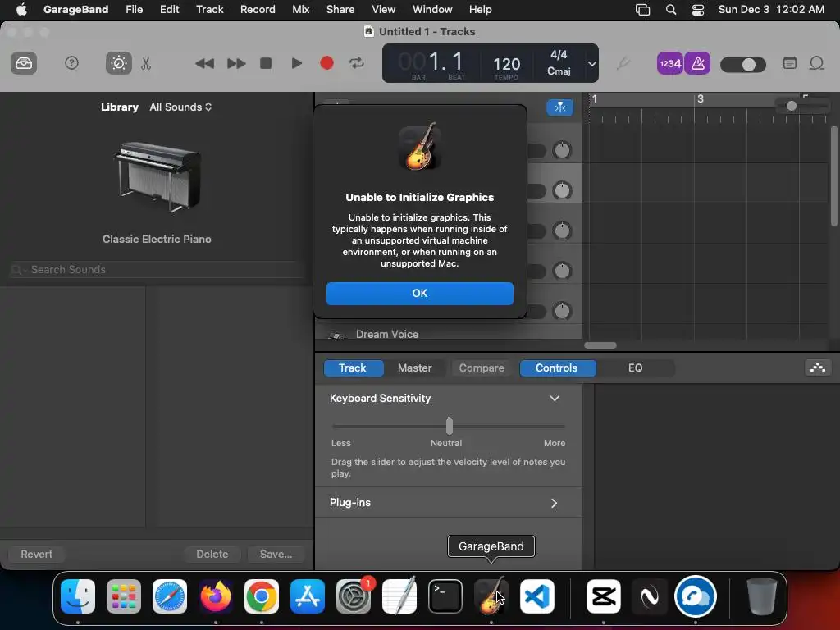Viewport: 840px width, 630px height.
Task: Open the File menu
Action: coord(134,9)
